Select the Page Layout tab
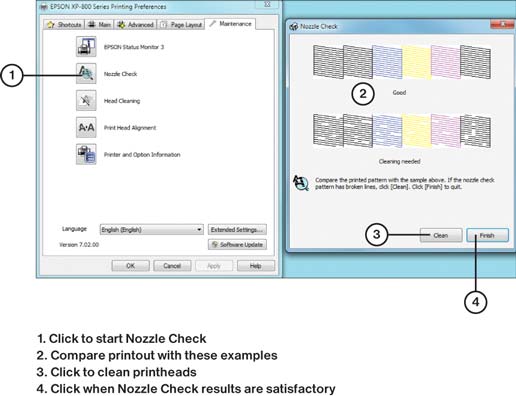 pyautogui.click(x=181, y=25)
